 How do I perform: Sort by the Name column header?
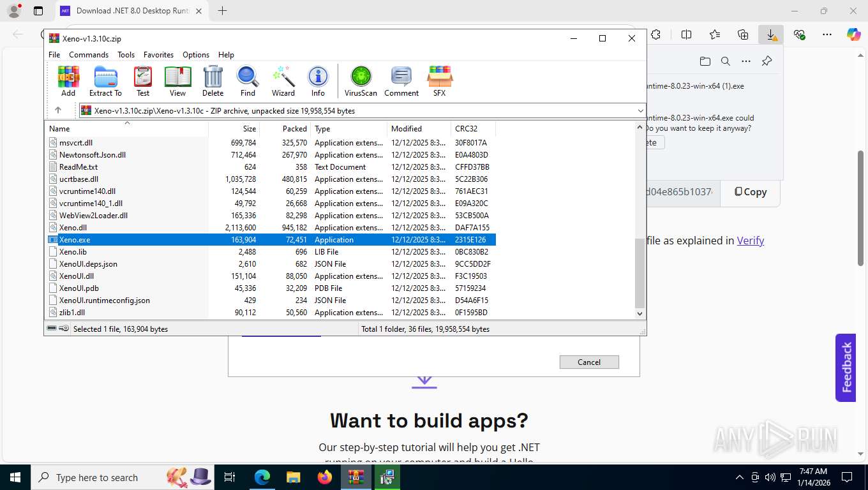tap(126, 128)
